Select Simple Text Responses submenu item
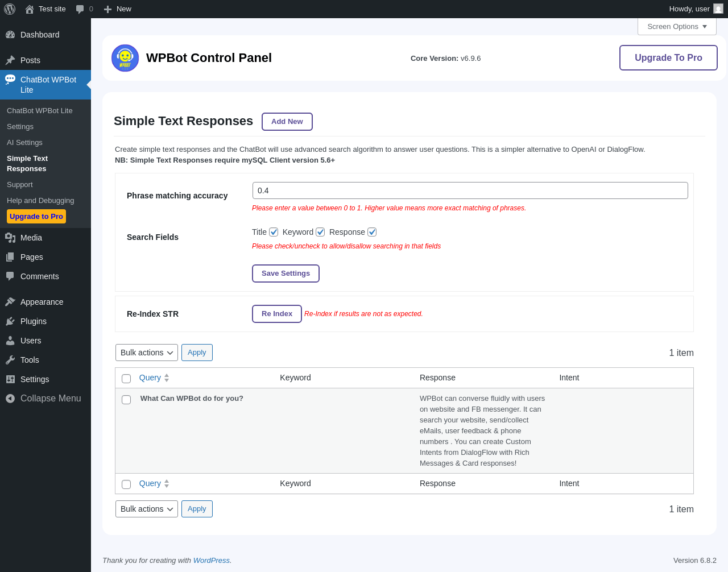 click(x=27, y=164)
